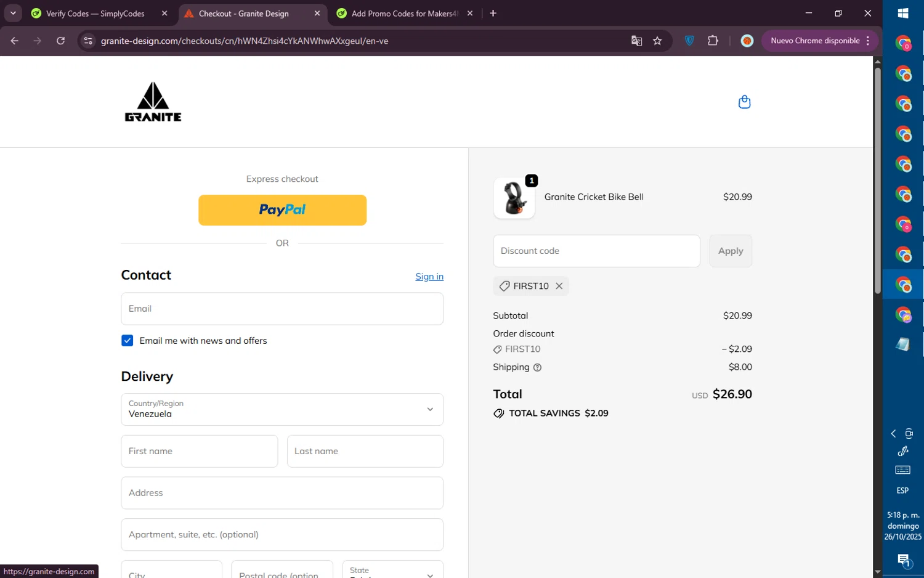Click the Postal code field
924x578 pixels.
tap(282, 571)
